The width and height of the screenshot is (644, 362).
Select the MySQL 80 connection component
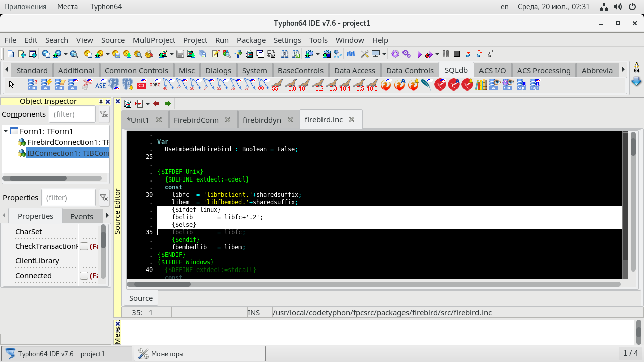click(x=263, y=85)
